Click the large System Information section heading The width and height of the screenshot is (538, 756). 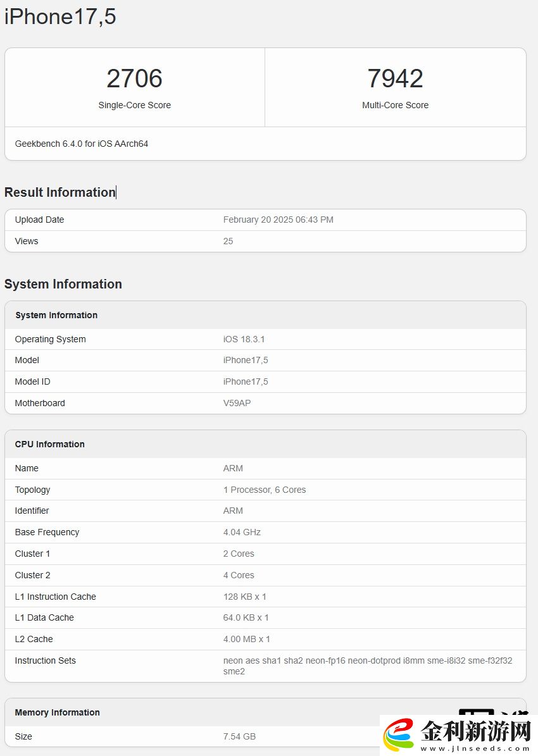pos(63,284)
